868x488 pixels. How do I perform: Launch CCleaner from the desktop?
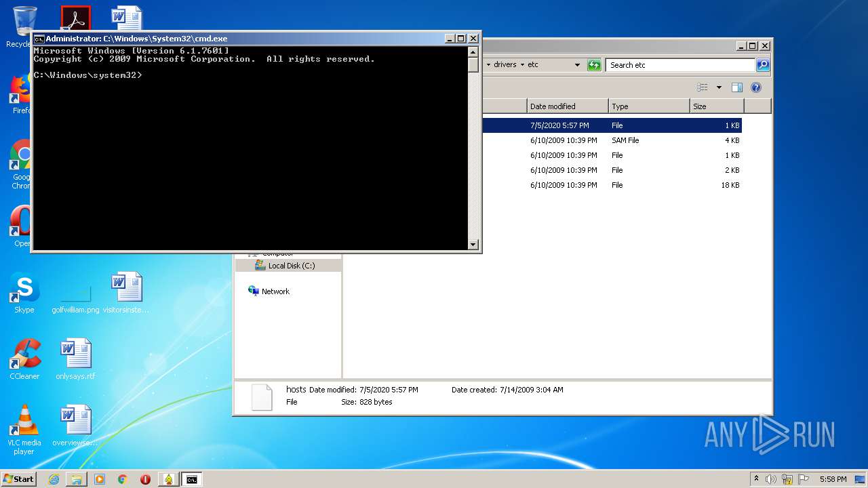24,359
